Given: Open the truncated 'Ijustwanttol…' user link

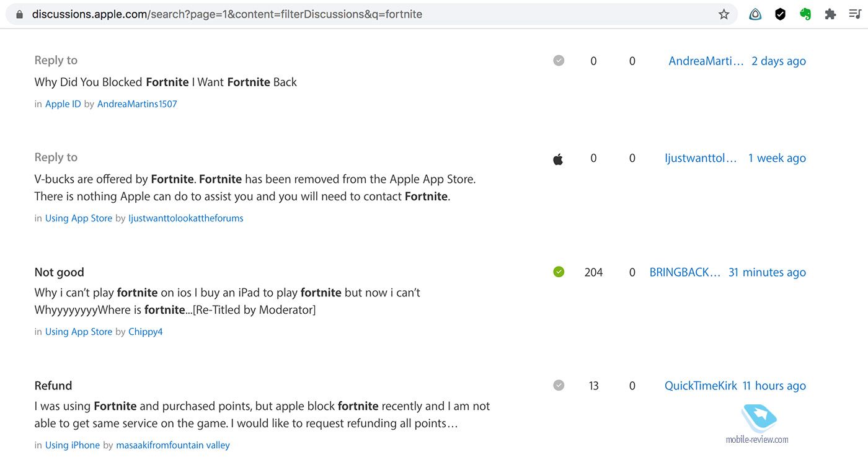Looking at the screenshot, I should point(701,158).
